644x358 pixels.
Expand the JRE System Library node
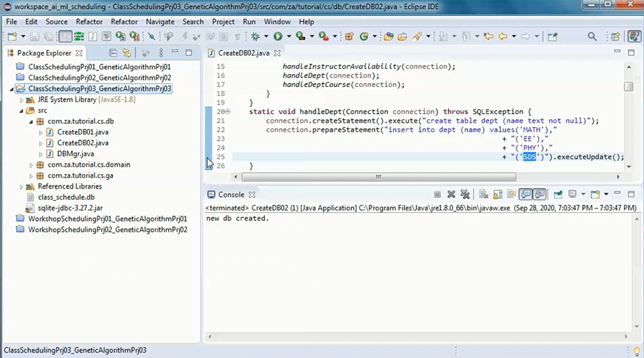(21, 99)
